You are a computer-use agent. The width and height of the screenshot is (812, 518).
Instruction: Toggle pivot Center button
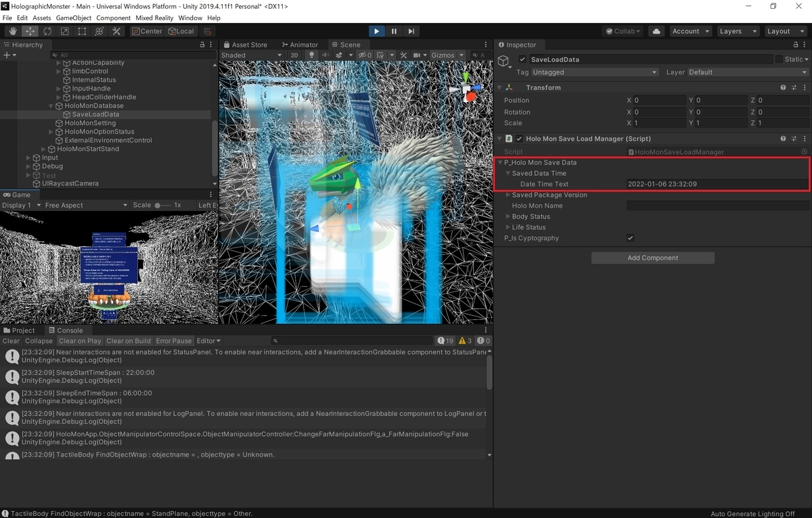147,31
